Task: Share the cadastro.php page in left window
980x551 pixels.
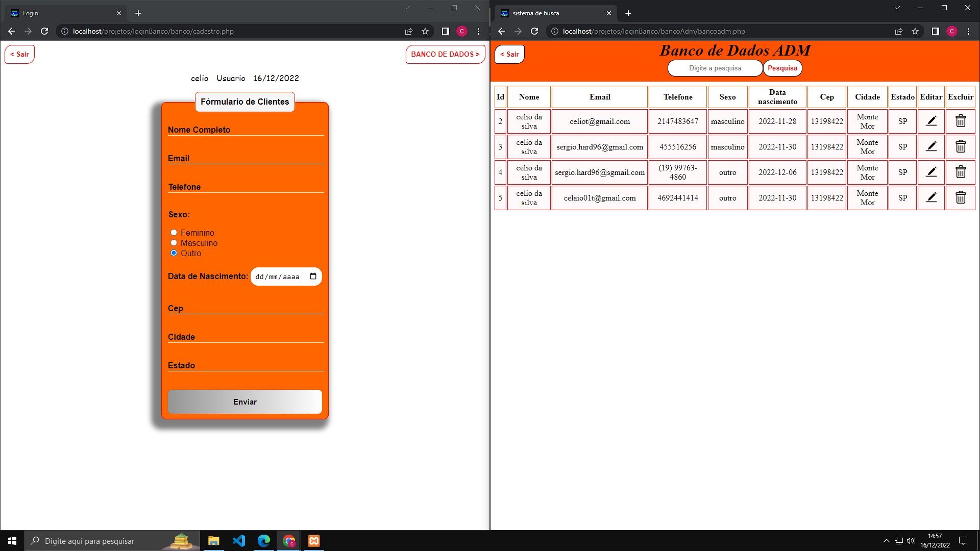Action: tap(409, 31)
